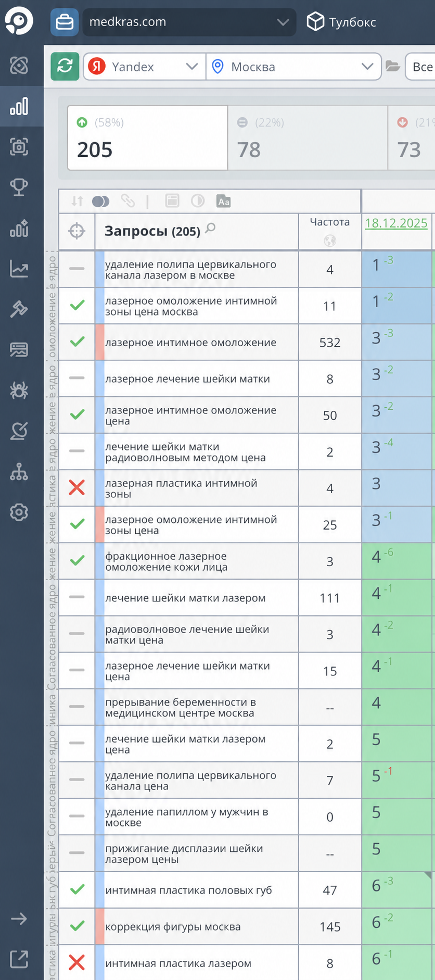
Task: Click the Все button
Action: (x=420, y=67)
